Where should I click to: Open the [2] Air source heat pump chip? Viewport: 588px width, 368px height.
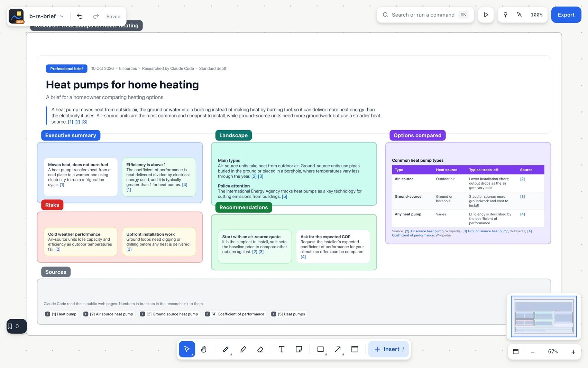pos(109,314)
